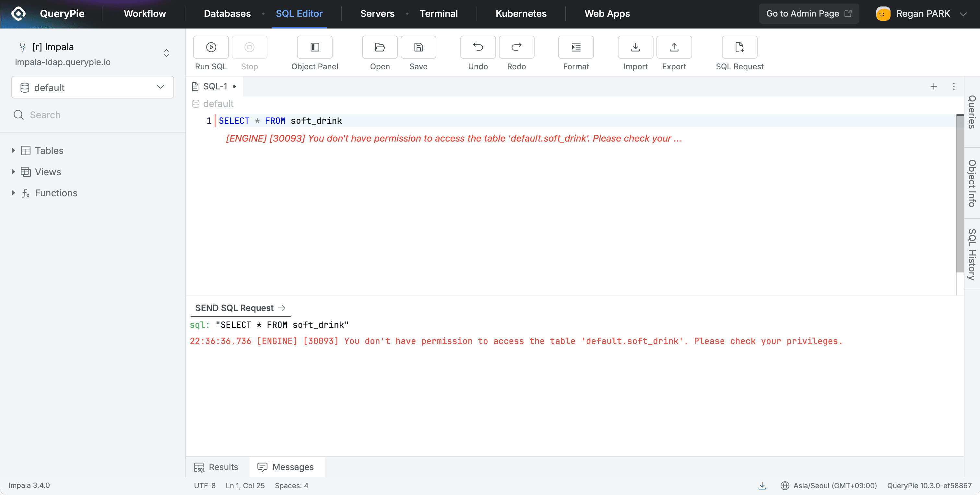
Task: Save the current query using Save icon
Action: click(418, 47)
